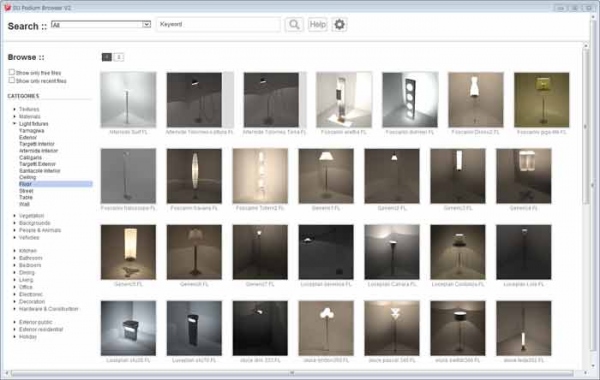Select the Targetti Interior subcategory

(37, 144)
